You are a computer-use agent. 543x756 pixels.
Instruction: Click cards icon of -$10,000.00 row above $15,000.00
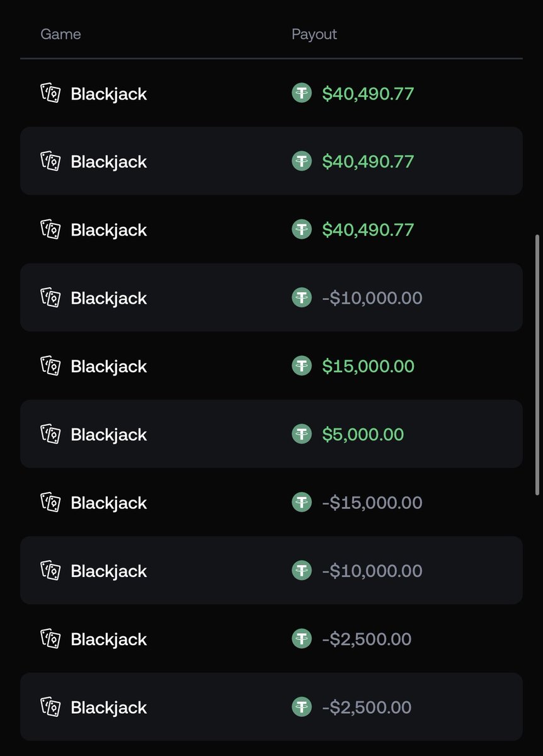[x=50, y=297]
